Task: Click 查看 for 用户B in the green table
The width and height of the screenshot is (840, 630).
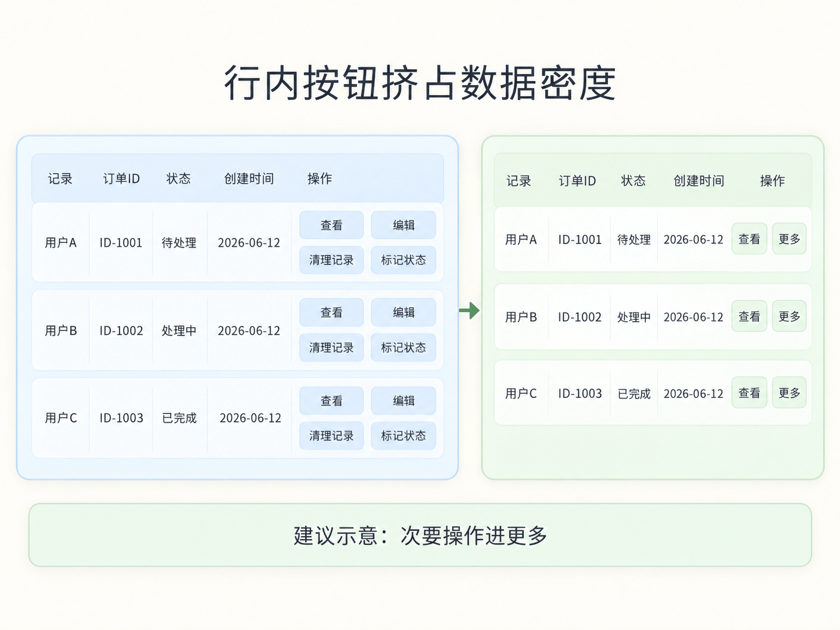Action: point(750,316)
